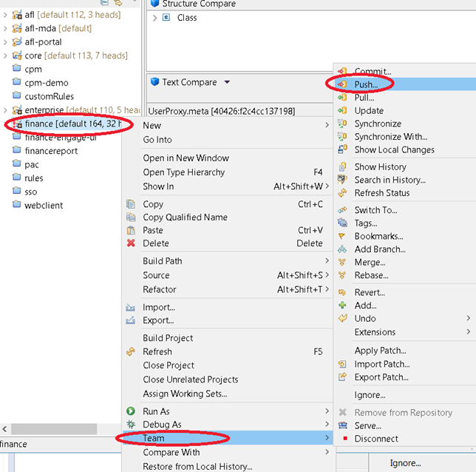Click the Import Patch icon
This screenshot has width=476, height=472.
pyautogui.click(x=342, y=364)
